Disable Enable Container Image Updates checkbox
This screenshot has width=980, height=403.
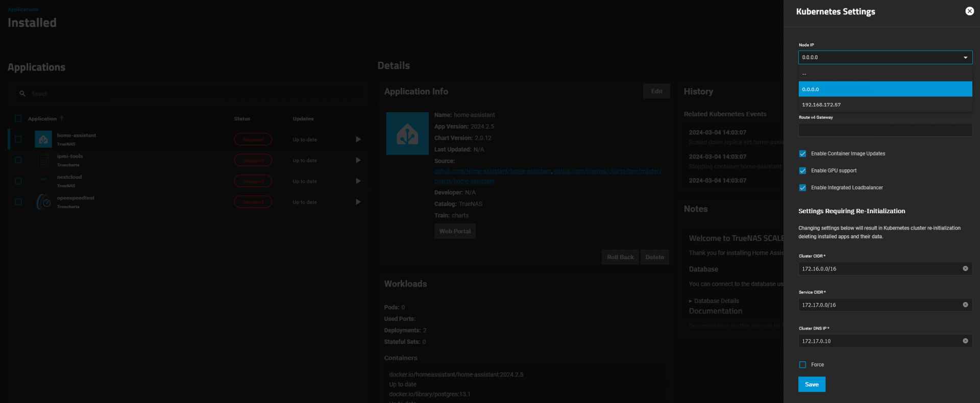click(x=802, y=154)
